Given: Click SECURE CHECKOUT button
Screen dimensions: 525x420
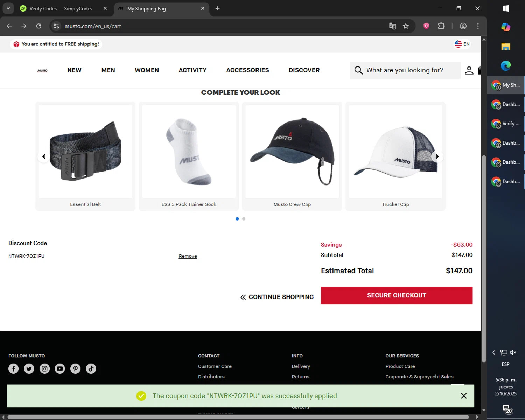Looking at the screenshot, I should click(397, 296).
